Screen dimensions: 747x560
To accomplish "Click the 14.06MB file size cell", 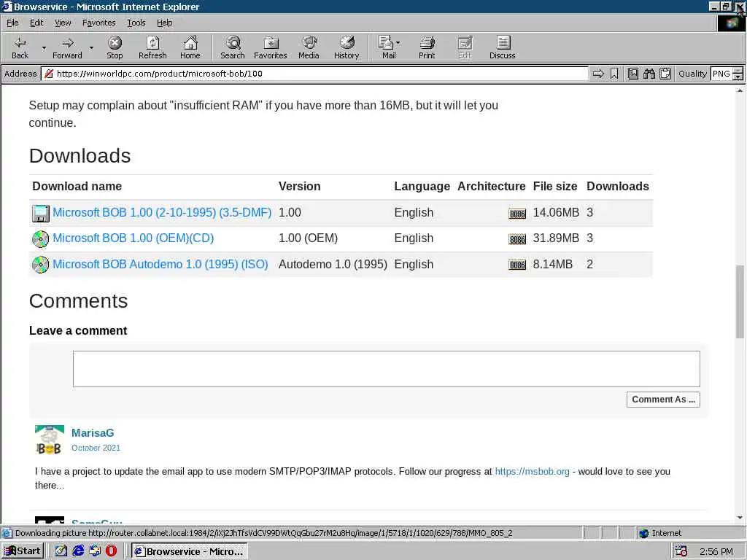I will coord(556,212).
